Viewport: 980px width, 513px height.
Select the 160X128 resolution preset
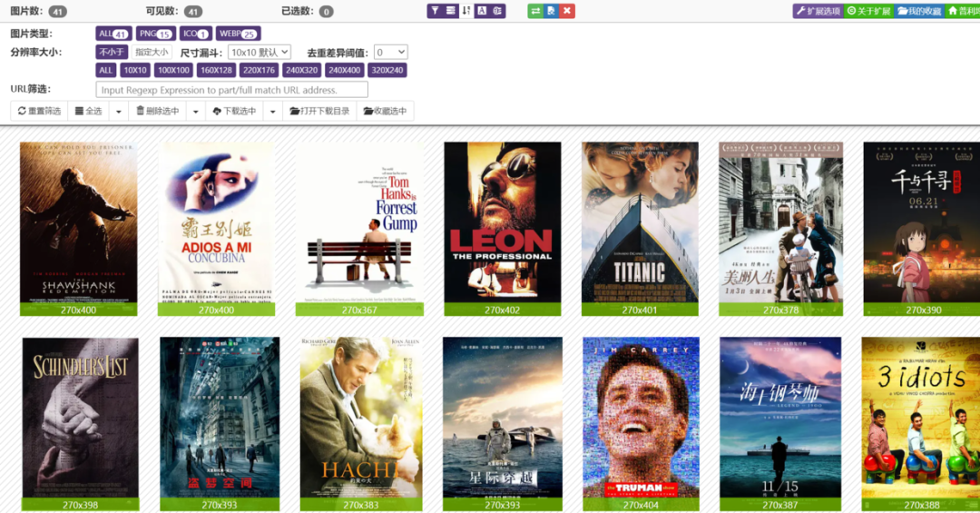216,70
